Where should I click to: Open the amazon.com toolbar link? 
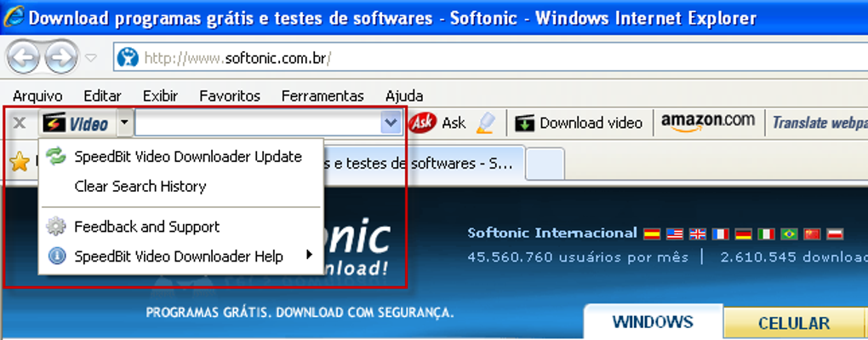pos(708,122)
